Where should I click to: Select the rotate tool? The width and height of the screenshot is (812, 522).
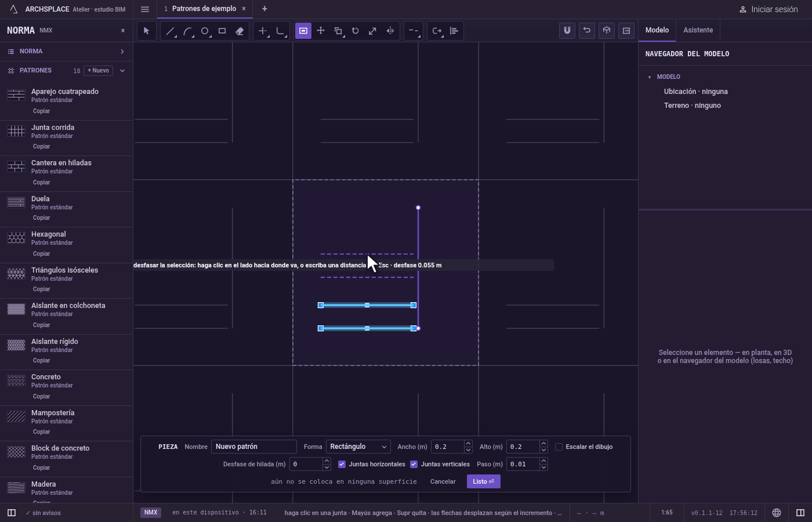click(x=356, y=31)
